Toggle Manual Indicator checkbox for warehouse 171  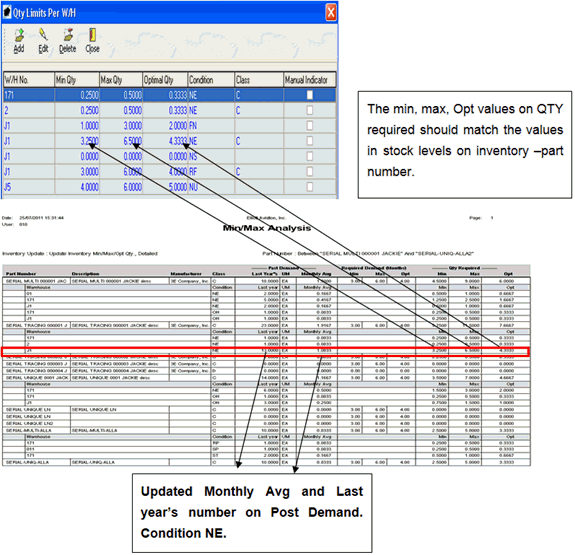coord(310,95)
